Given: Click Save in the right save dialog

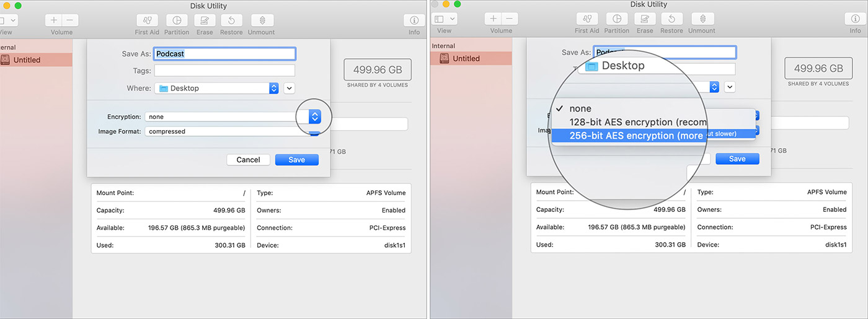Looking at the screenshot, I should [x=737, y=159].
